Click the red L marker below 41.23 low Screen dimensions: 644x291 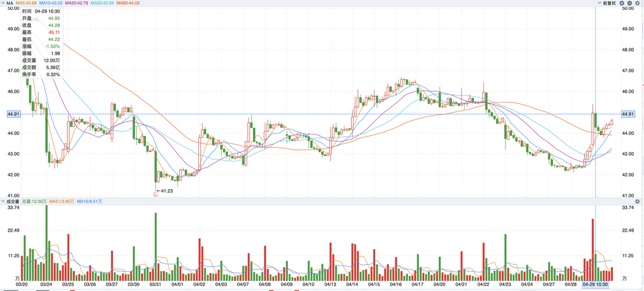click(155, 194)
